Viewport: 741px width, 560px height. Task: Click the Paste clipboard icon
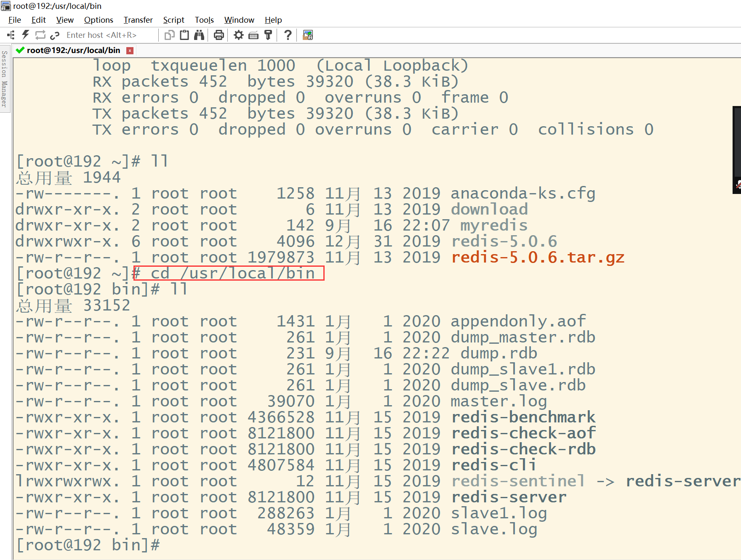(184, 35)
